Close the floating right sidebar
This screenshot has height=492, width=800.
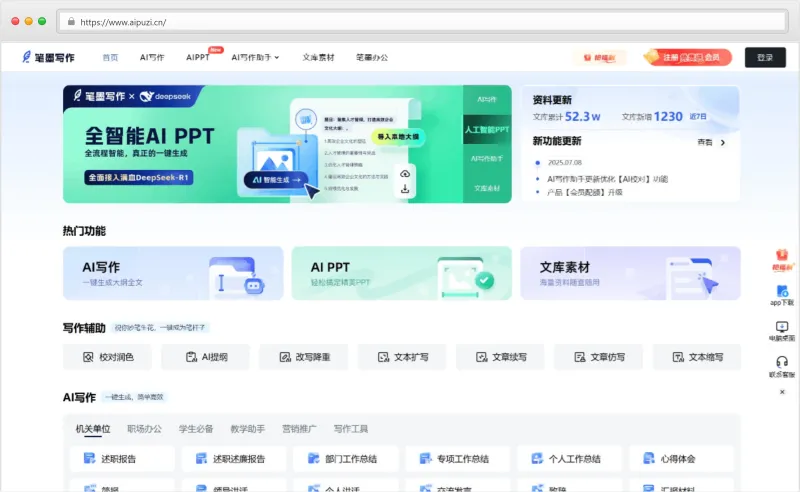[782, 392]
